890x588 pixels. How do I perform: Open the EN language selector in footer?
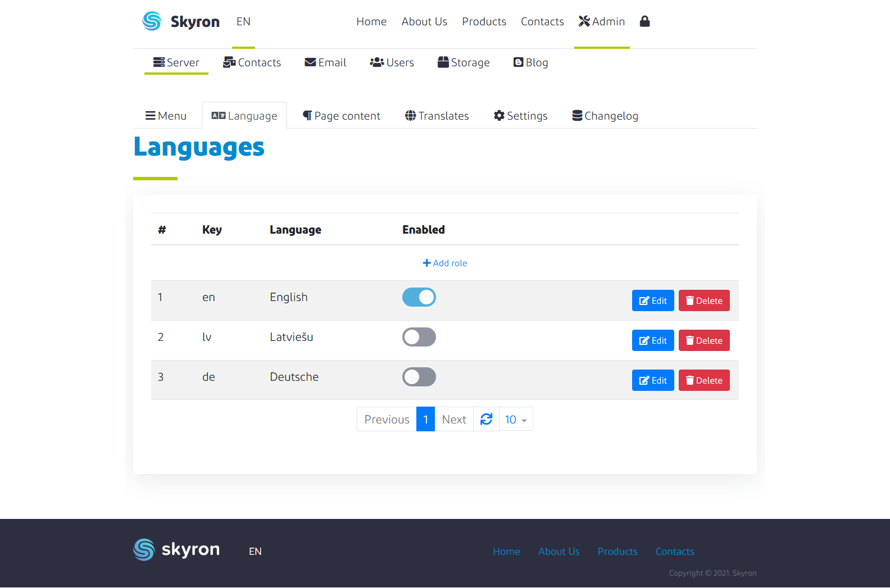pyautogui.click(x=255, y=551)
